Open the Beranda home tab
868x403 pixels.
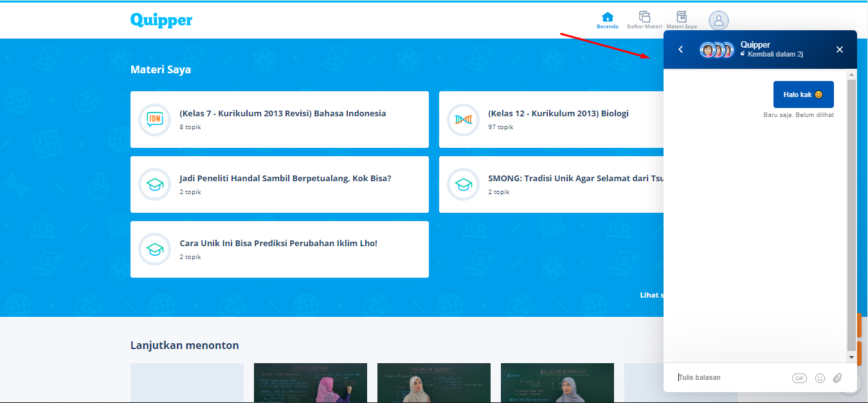coord(607,20)
